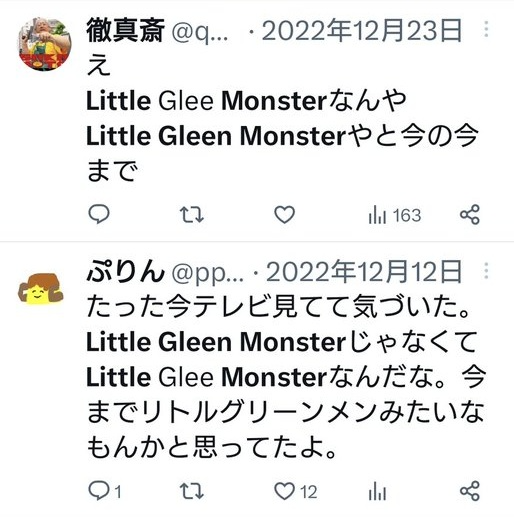This screenshot has height=517, width=514.
Task: Open ぷりん's avatar image
Action: pyautogui.click(x=41, y=289)
